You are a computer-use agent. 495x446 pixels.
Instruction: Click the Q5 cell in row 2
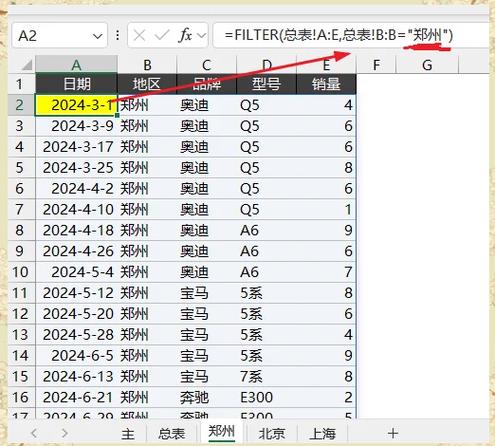[266, 105]
